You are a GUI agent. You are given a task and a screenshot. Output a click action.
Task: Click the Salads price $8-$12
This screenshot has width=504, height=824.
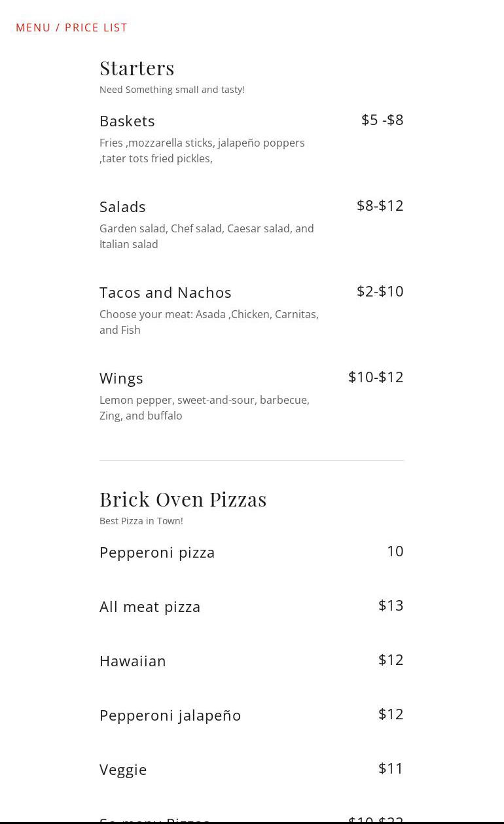380,206
